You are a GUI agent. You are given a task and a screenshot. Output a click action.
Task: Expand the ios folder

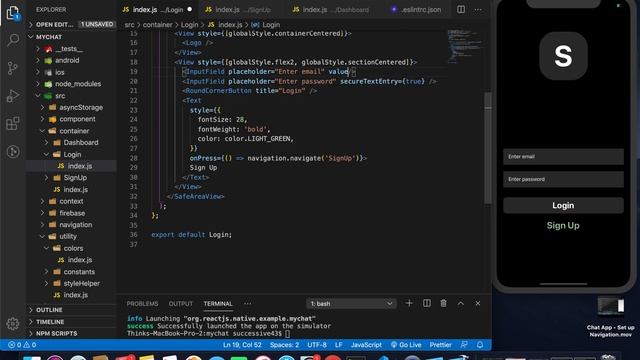[71, 72]
